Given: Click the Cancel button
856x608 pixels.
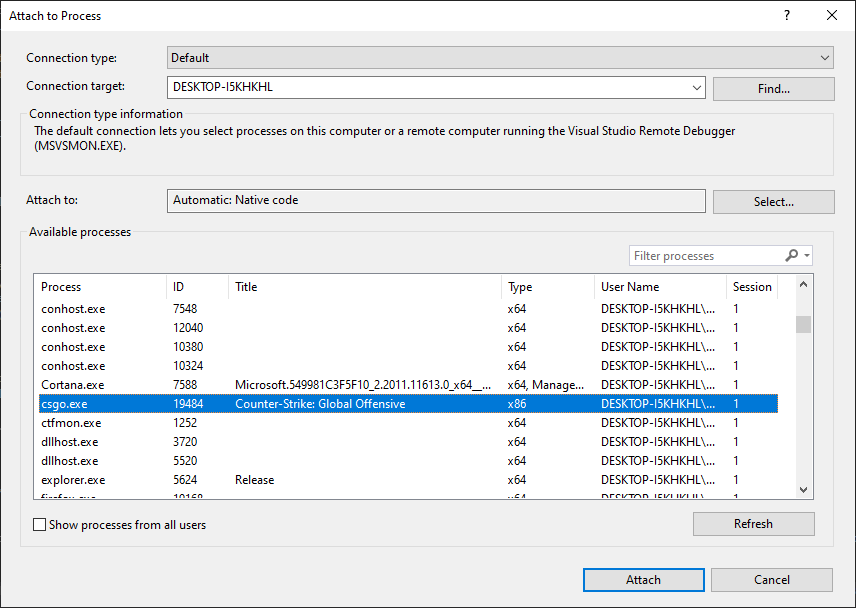Looking at the screenshot, I should coord(771,580).
